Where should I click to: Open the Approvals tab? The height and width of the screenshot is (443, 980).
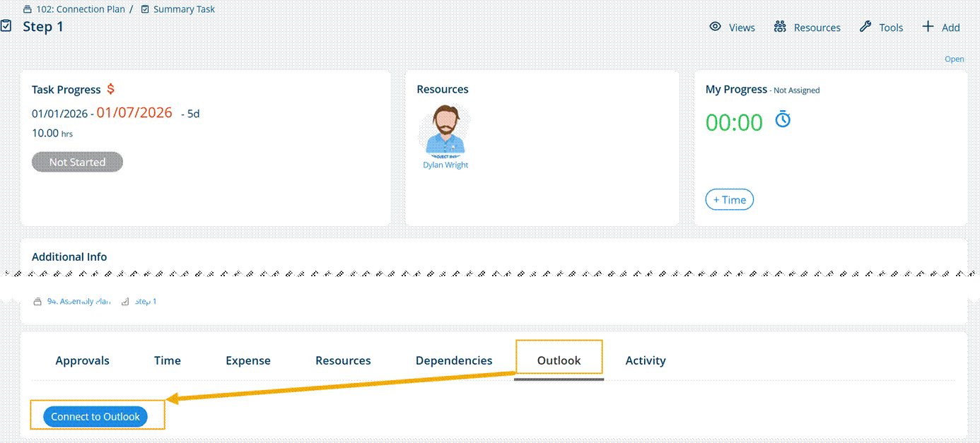coord(83,360)
